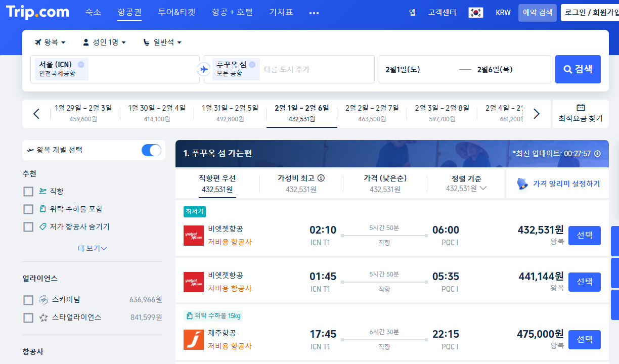Click the 직항 plane icon in filters

click(x=43, y=191)
